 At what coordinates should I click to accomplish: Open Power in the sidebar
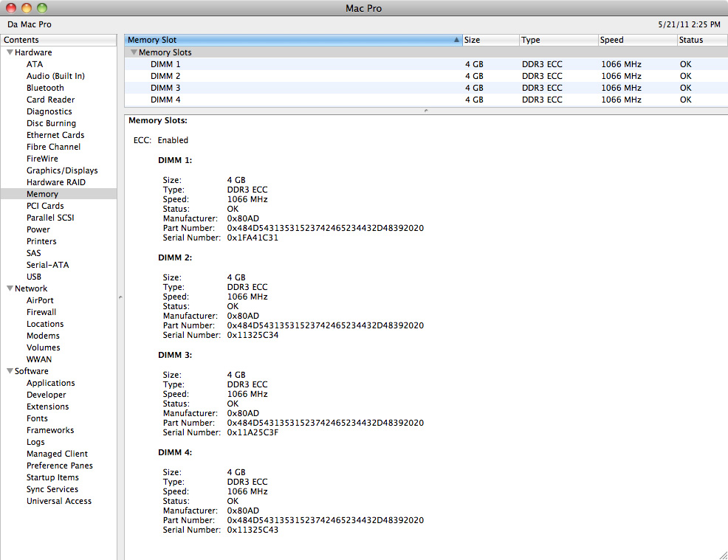point(38,229)
